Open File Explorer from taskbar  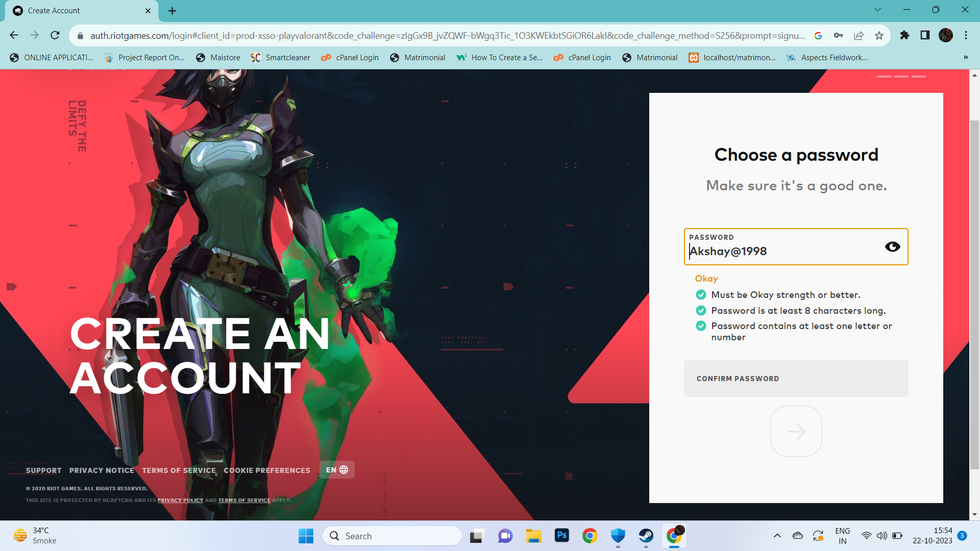(534, 536)
